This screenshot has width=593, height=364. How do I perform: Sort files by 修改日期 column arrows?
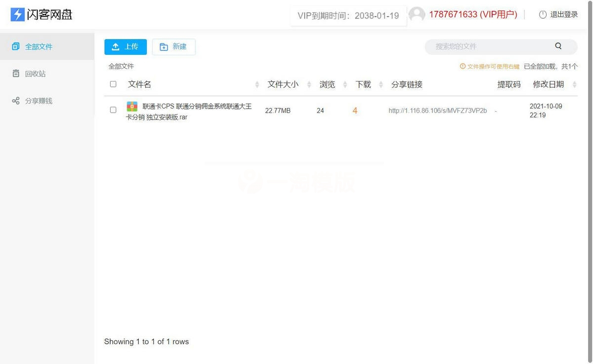pos(574,84)
